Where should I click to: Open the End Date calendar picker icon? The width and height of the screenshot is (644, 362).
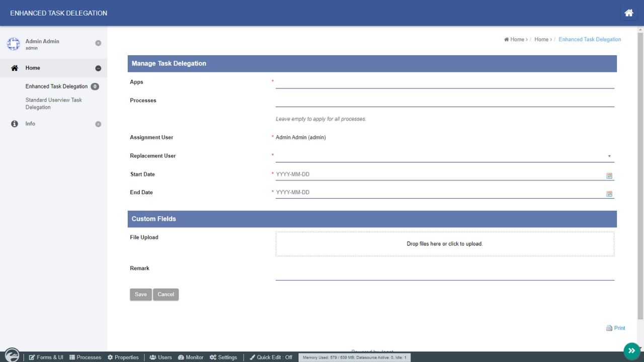click(x=609, y=194)
